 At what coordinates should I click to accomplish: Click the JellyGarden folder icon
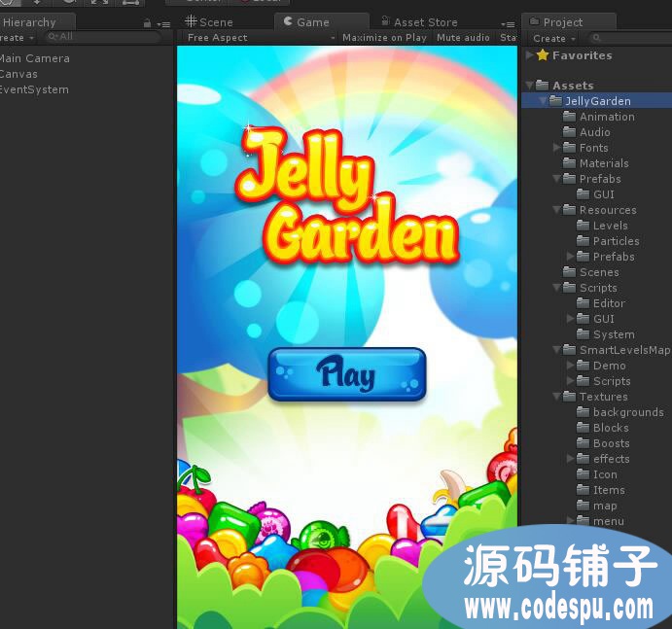[556, 101]
